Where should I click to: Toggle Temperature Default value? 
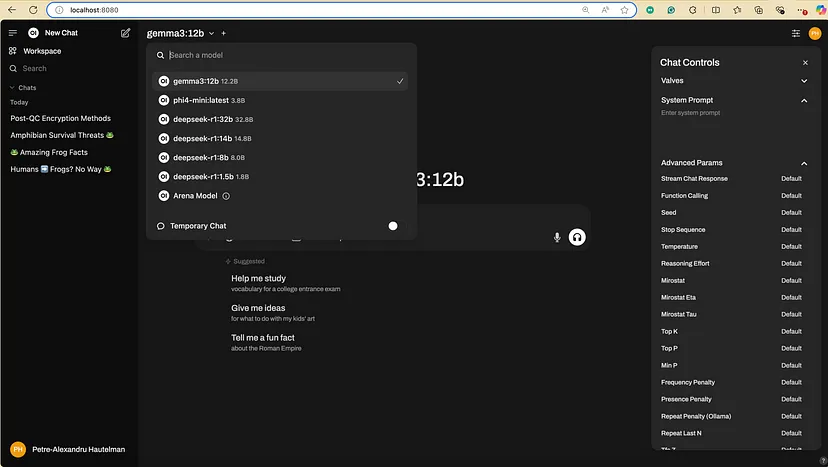pos(791,247)
